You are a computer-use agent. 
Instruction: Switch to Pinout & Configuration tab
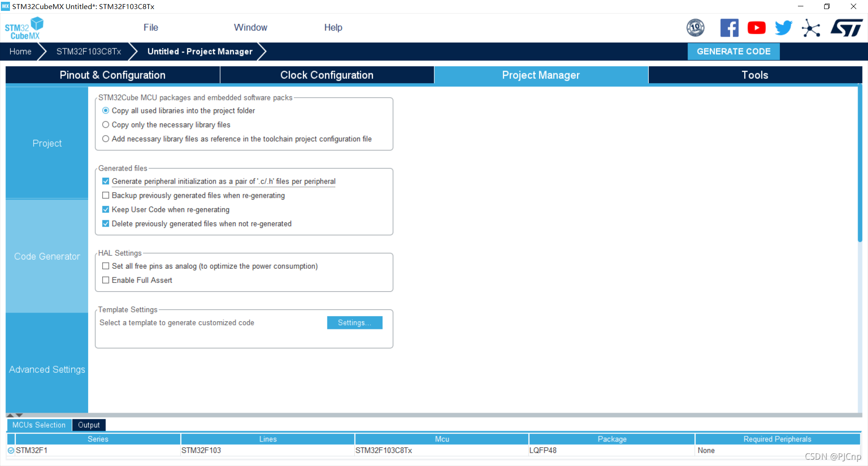pyautogui.click(x=113, y=75)
